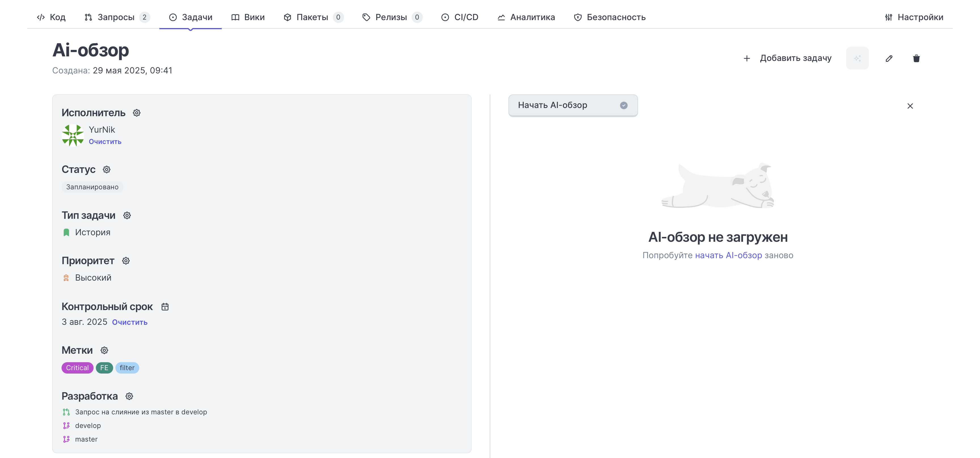Viewport: 980px width, 458px height.
Task: Open the develop branch link
Action: (x=88, y=426)
